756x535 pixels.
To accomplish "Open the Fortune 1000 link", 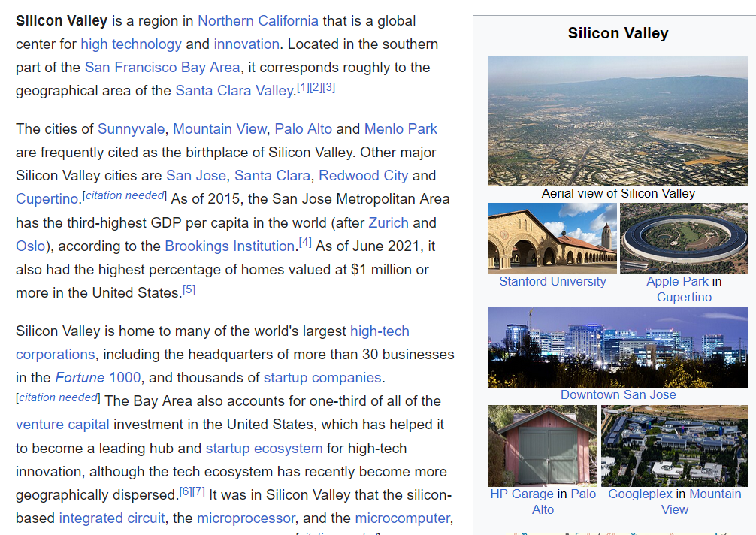I will tap(100, 378).
